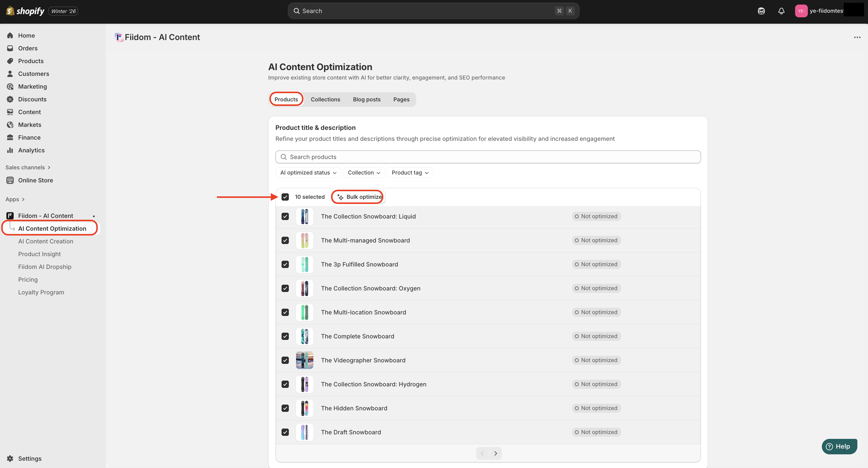Click the Discounts badge icon
This screenshot has height=468, width=868.
click(x=10, y=99)
